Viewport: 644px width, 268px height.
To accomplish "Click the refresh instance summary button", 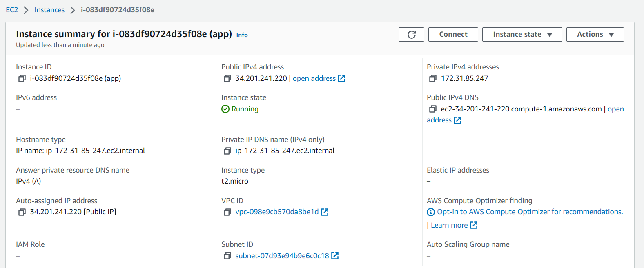I will (x=411, y=35).
